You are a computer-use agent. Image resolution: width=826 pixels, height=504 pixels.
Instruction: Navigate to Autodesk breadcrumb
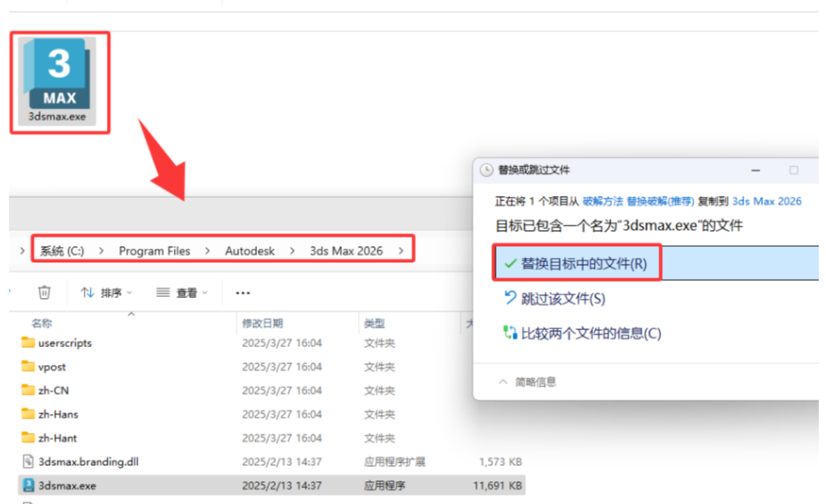click(250, 252)
